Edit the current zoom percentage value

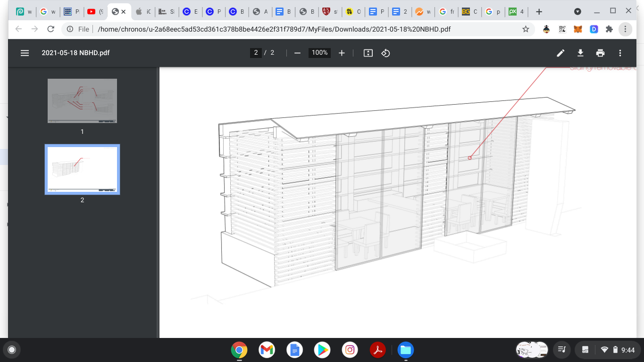[319, 53]
